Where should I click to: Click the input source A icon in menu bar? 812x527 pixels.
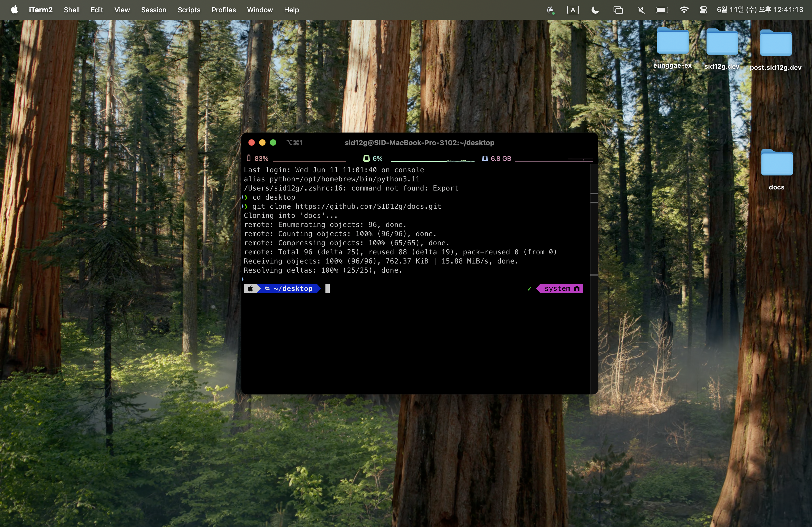pos(573,10)
